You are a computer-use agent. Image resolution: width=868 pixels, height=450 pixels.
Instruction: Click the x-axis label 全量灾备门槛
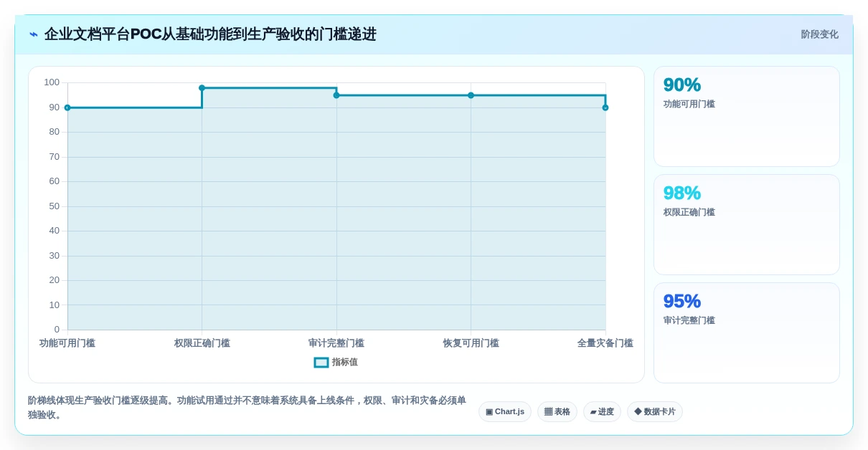(605, 343)
